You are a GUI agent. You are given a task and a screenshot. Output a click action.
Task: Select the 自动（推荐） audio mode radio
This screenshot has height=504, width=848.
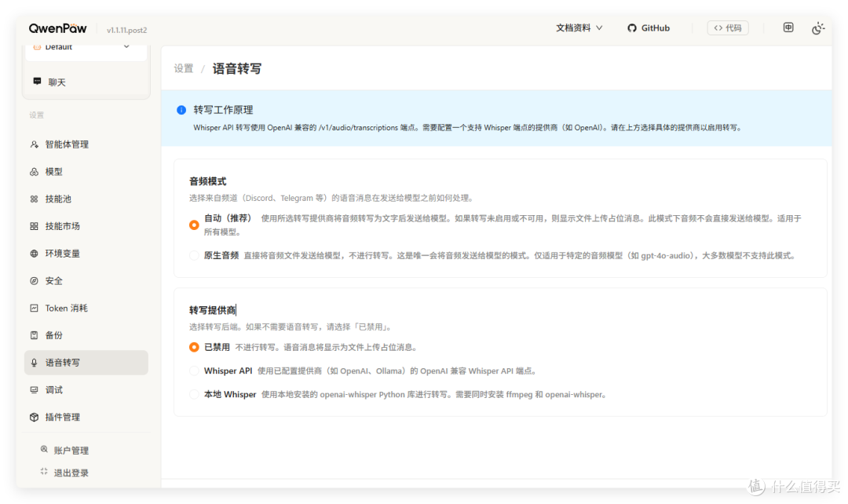(194, 225)
